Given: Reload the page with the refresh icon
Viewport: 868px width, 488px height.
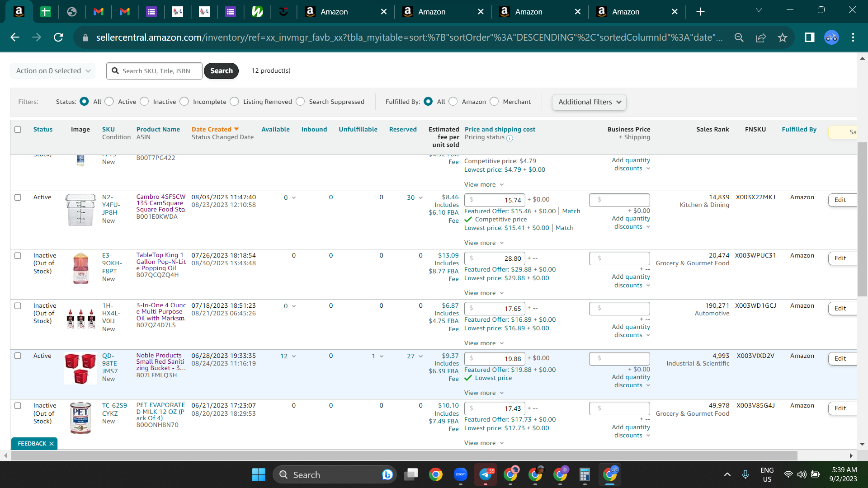Looking at the screenshot, I should tap(58, 38).
